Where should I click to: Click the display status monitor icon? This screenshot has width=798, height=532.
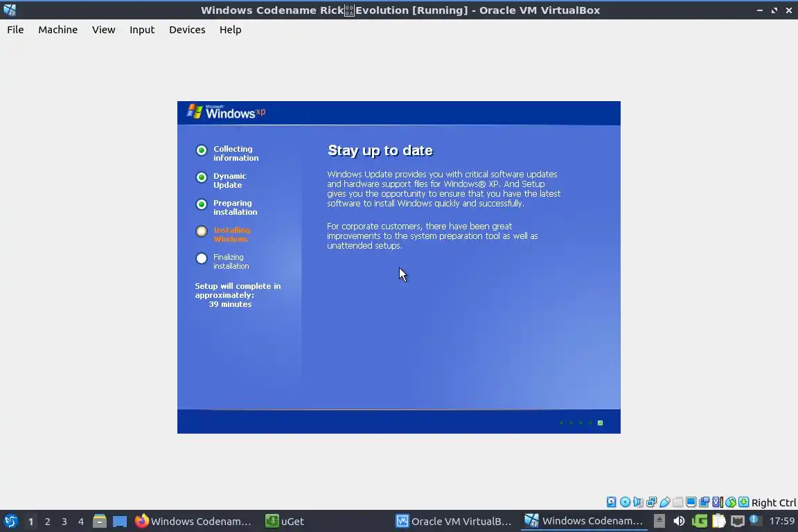[x=691, y=502]
